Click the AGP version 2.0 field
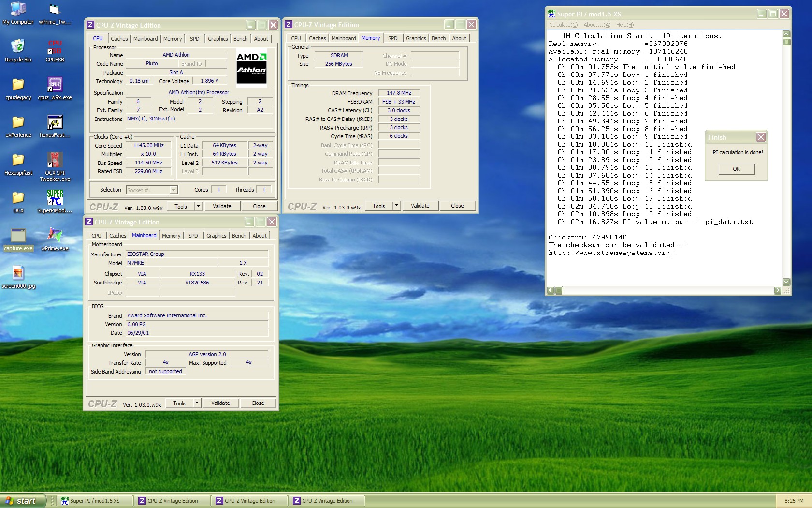812x508 pixels. [x=207, y=354]
